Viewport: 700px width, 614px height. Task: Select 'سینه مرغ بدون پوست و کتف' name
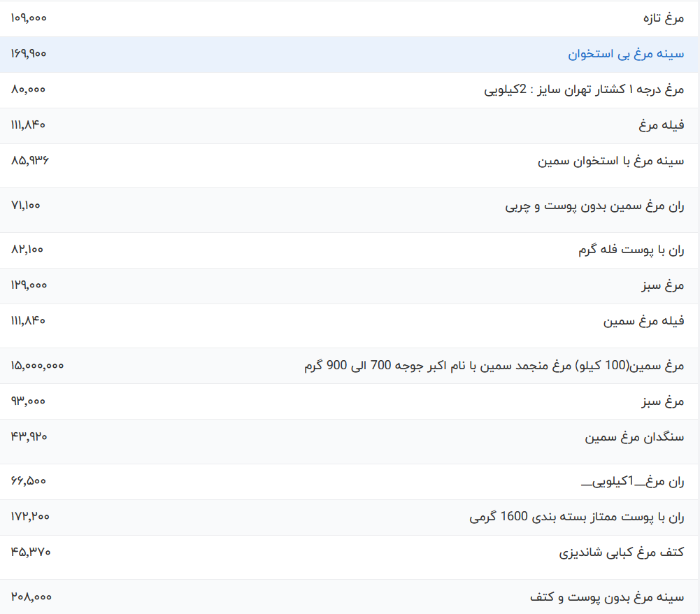tap(607, 597)
